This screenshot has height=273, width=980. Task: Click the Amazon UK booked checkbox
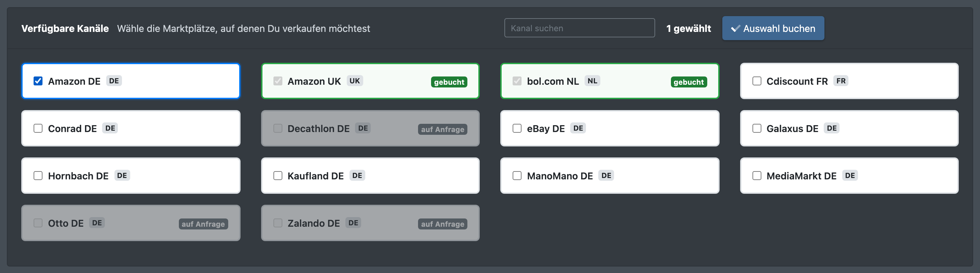(x=278, y=81)
